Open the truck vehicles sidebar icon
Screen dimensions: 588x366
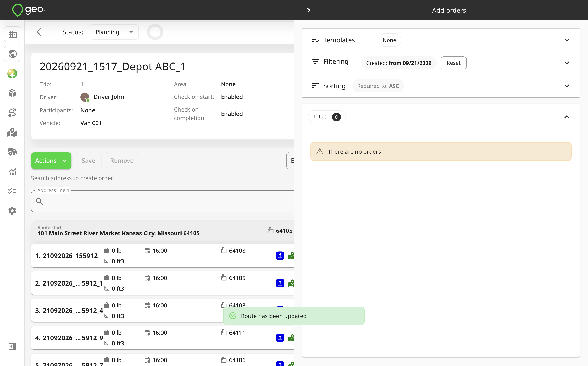tap(12, 152)
